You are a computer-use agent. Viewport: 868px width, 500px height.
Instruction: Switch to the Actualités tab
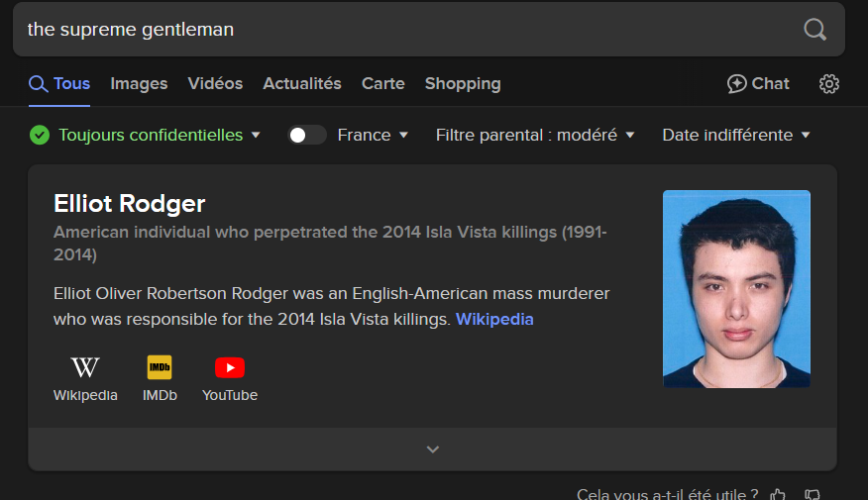pyautogui.click(x=301, y=84)
